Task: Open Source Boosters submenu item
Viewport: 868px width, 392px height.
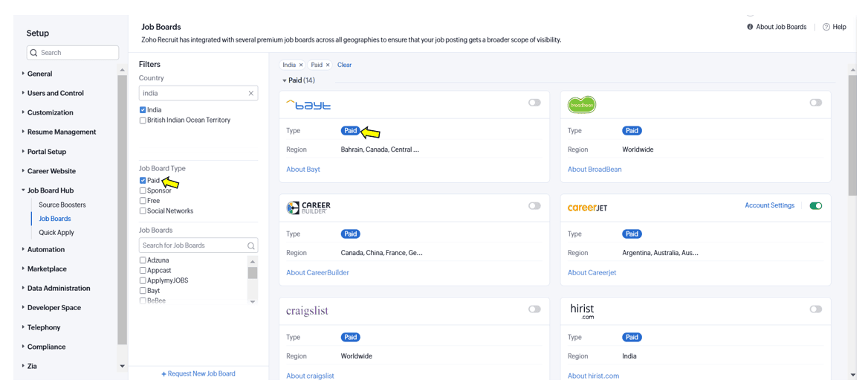Action: pos(62,205)
